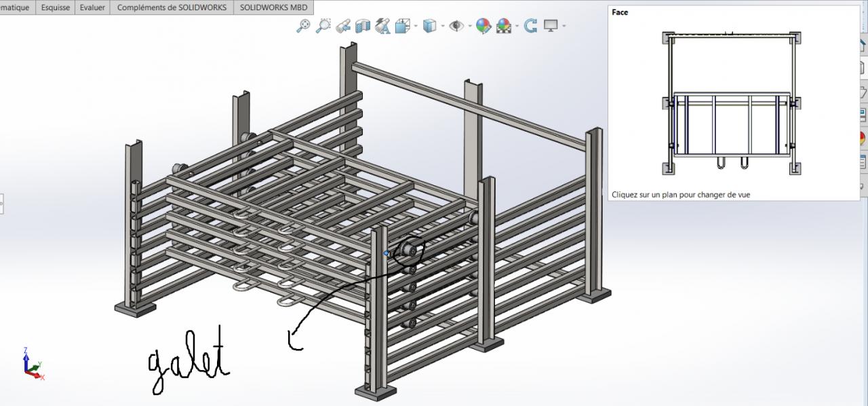Click 'Cliquez sur un plan pour changer de vue'
The image size is (868, 406).
coord(681,194)
